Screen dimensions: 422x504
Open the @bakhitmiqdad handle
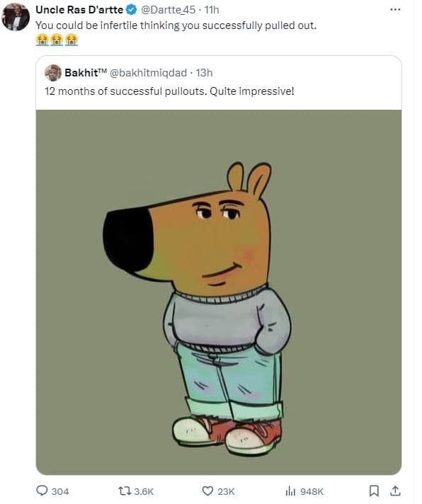149,73
